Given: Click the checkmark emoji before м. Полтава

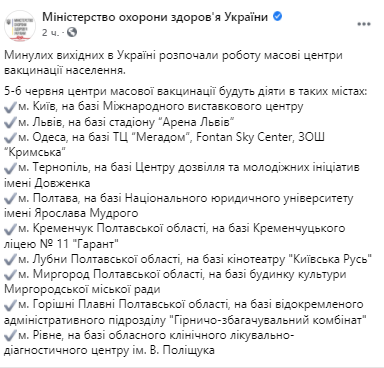Looking at the screenshot, I should 10,199.
